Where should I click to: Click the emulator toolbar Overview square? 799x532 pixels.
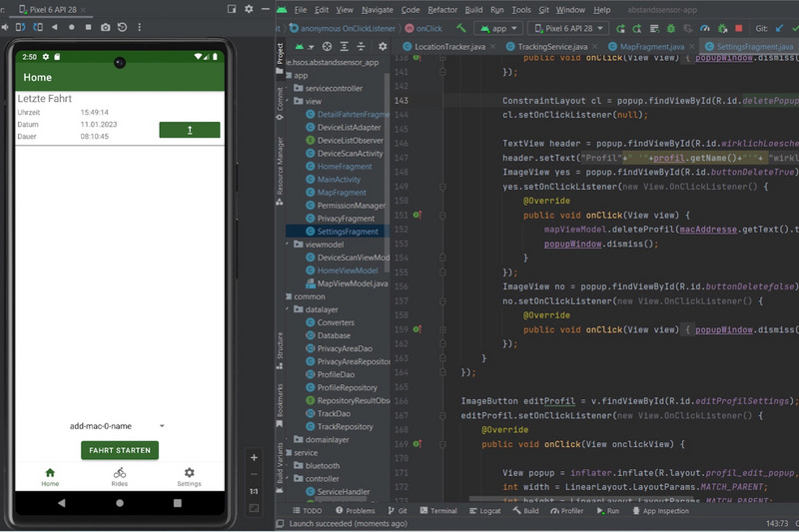[x=88, y=27]
